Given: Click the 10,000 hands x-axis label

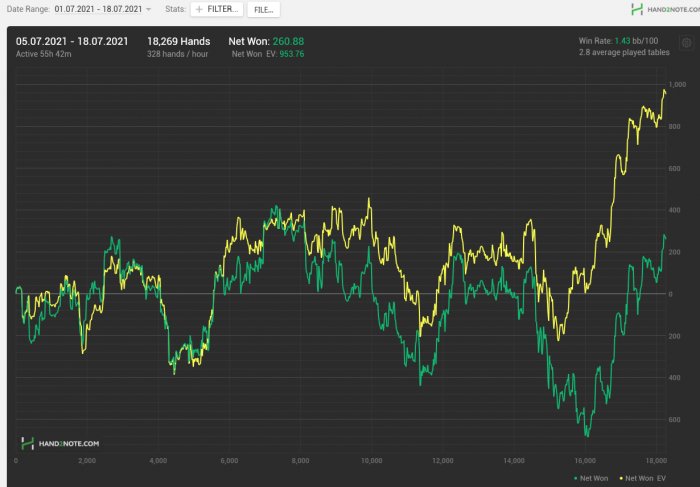Looking at the screenshot, I should coord(370,461).
